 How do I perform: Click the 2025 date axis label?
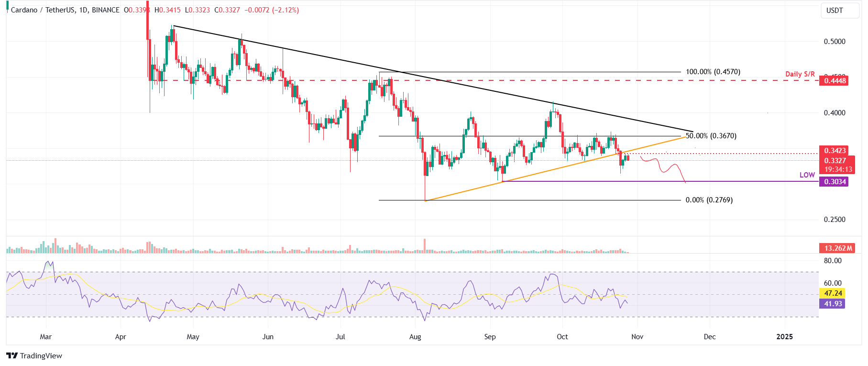pyautogui.click(x=785, y=337)
